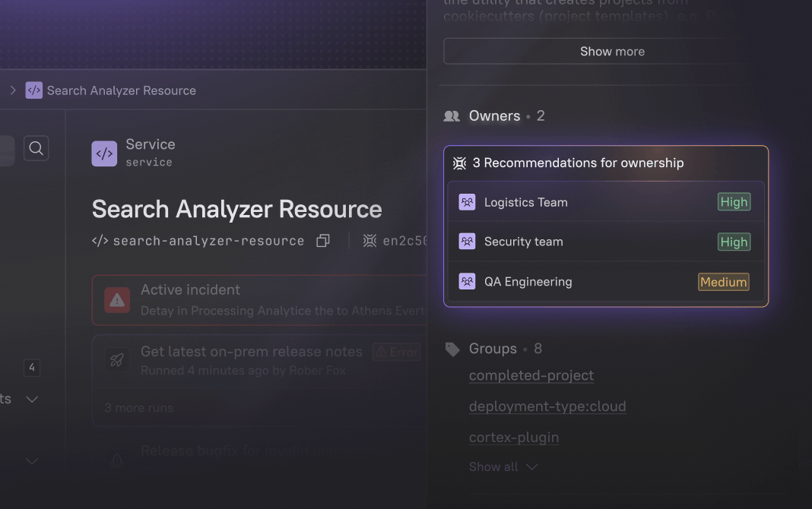Select the Logistics Team recommendation
Screen dimensions: 812x509
coord(606,202)
